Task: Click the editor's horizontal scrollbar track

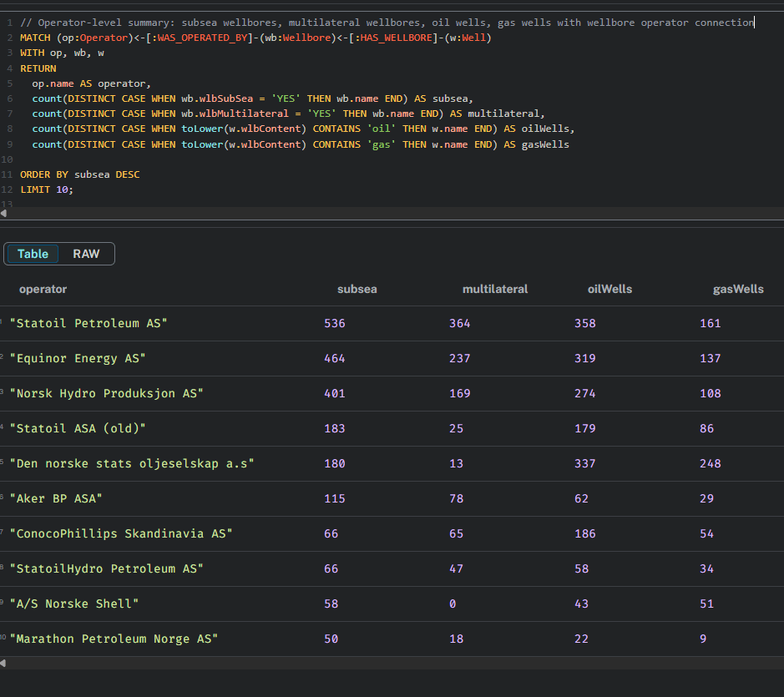Action: pyautogui.click(x=392, y=213)
